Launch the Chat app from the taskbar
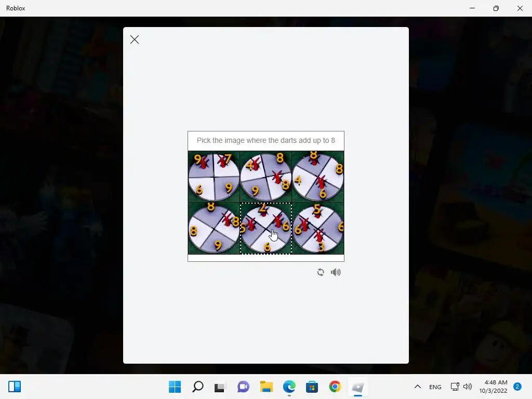This screenshot has height=399, width=532. click(x=243, y=387)
